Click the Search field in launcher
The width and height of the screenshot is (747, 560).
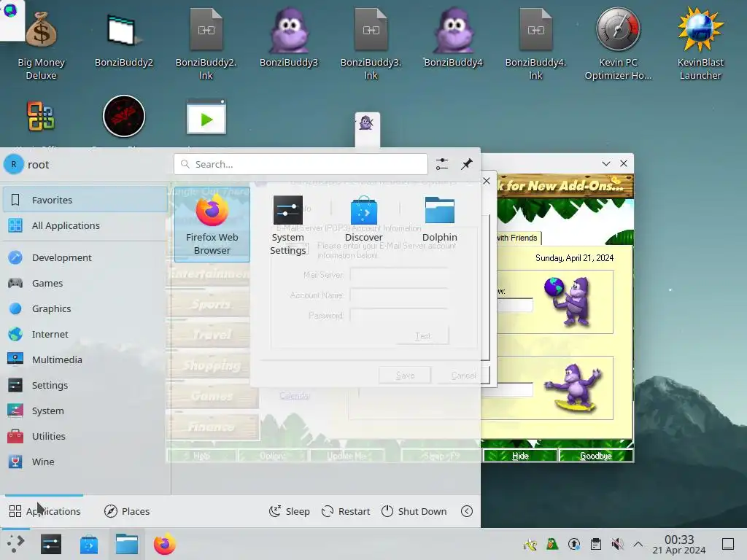click(x=301, y=164)
